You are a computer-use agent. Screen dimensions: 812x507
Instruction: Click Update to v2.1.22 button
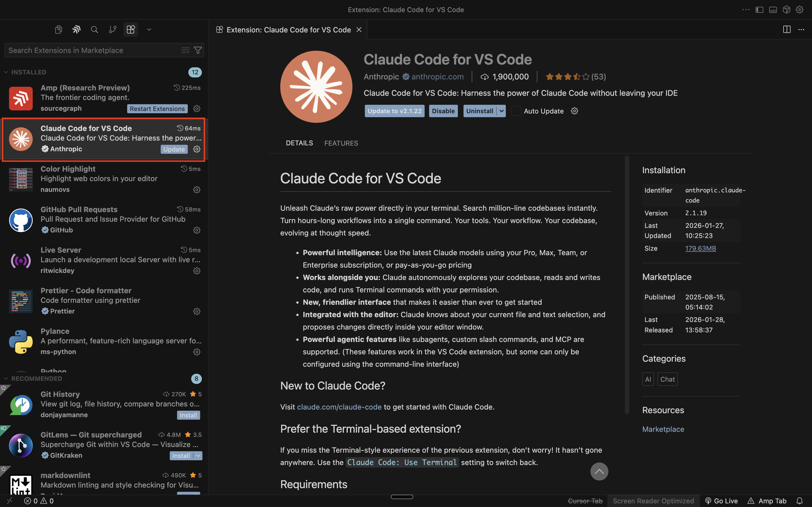[395, 111]
